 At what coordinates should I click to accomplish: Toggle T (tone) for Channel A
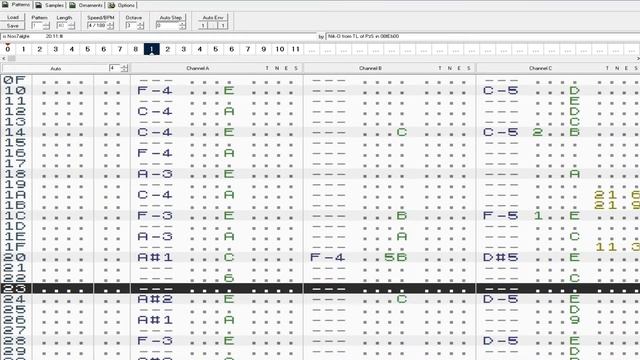(267, 69)
